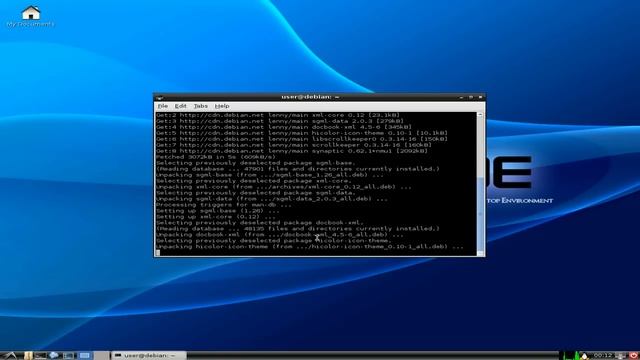Viewport: 640px width, 360px height.
Task: Open the web browser panel launcher
Action: (53, 356)
